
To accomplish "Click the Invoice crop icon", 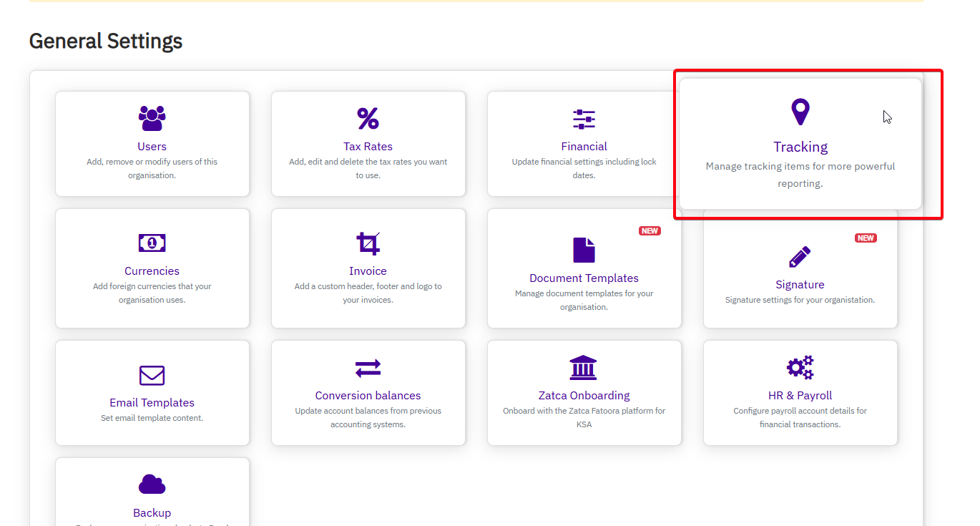I will tap(368, 243).
